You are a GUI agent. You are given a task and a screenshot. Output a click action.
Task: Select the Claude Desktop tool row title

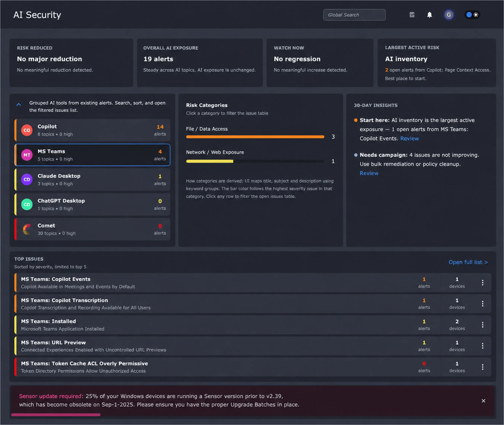pyautogui.click(x=59, y=176)
